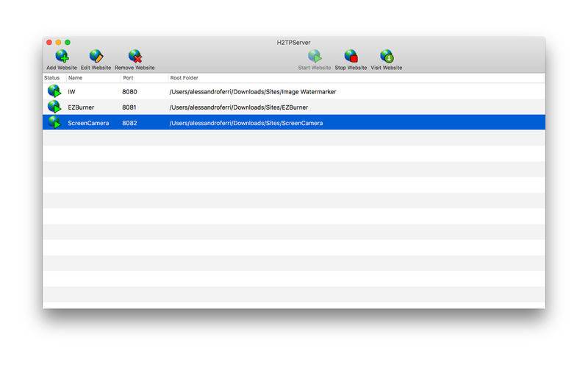Click the status icon for ScreenCamera
This screenshot has width=588, height=368.
[x=54, y=122]
